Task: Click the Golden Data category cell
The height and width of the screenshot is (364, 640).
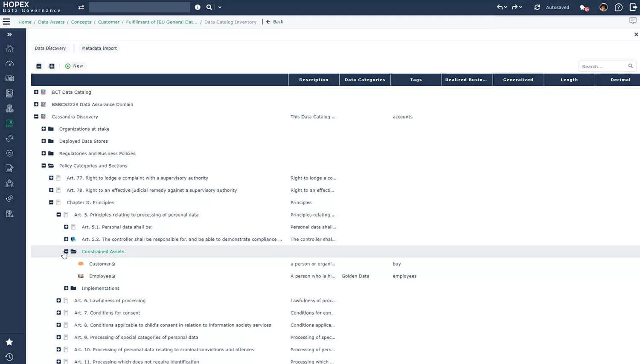Action: click(x=355, y=276)
